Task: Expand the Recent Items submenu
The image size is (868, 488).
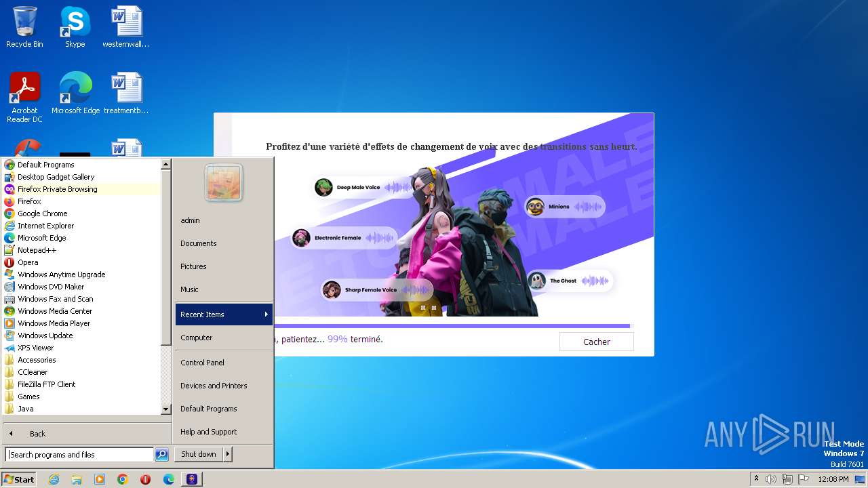Action: tap(224, 314)
